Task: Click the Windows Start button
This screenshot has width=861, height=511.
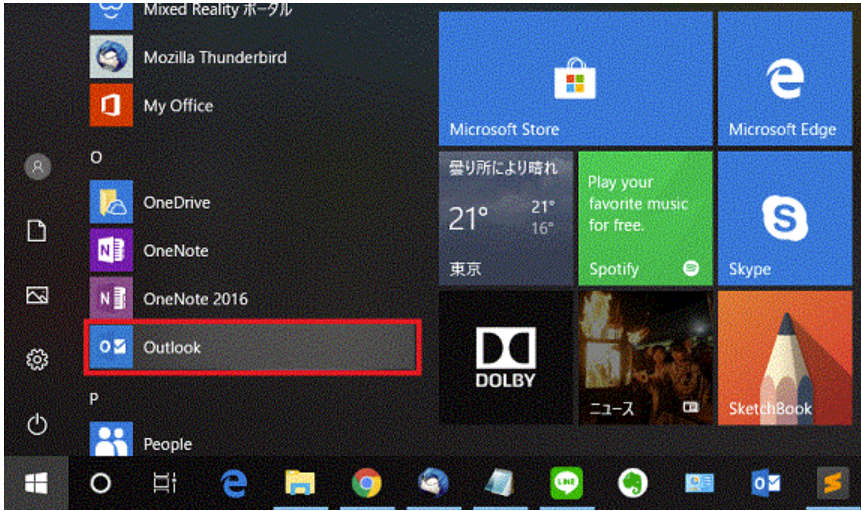Action: click(36, 484)
